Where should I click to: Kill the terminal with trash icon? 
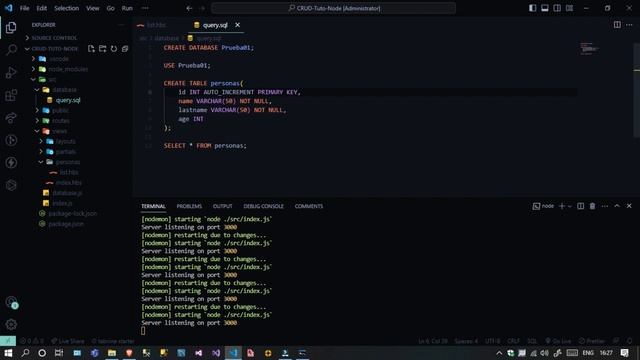pos(592,206)
